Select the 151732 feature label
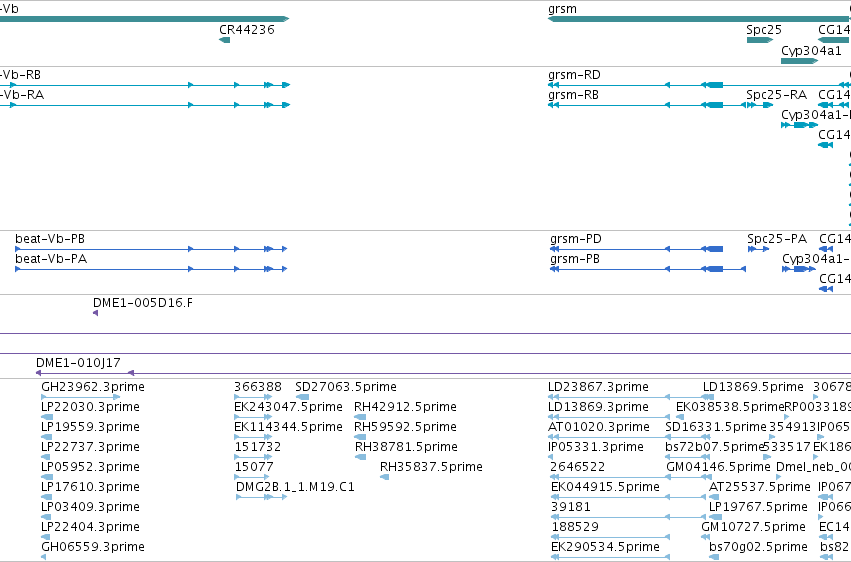This screenshot has height=562, width=851. (258, 447)
